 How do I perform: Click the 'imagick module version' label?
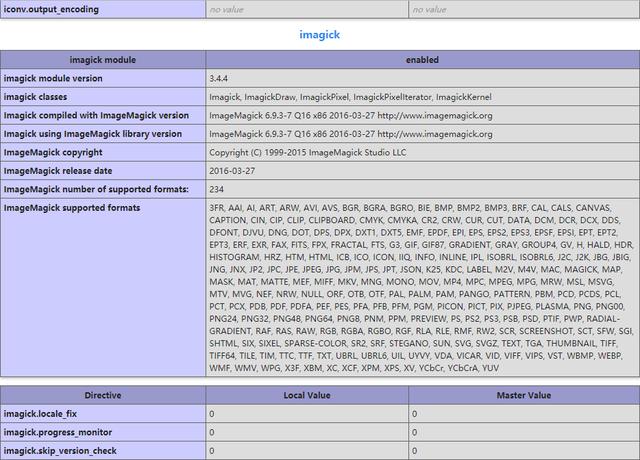pos(53,78)
